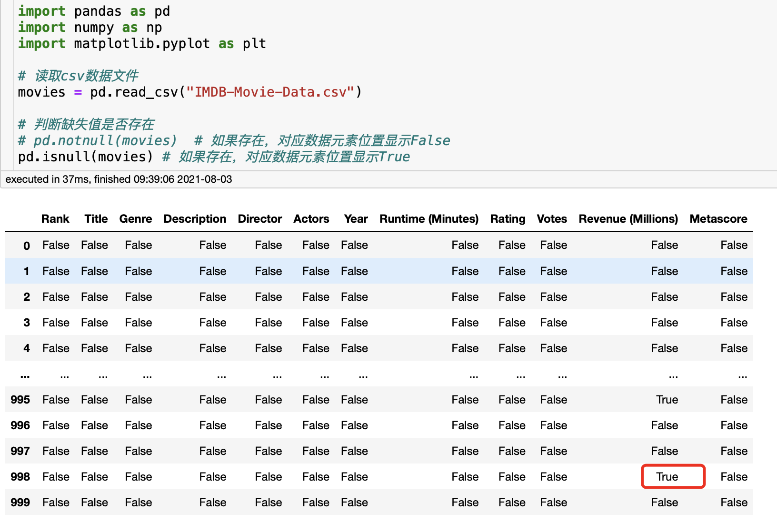Image resolution: width=777 pixels, height=532 pixels.
Task: Click the Title column header
Action: click(96, 219)
